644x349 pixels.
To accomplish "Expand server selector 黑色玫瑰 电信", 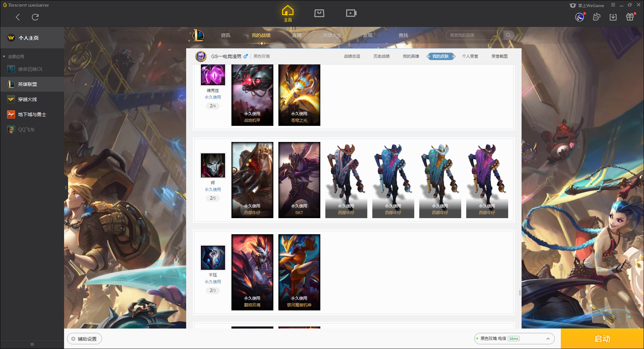I will (x=514, y=339).
